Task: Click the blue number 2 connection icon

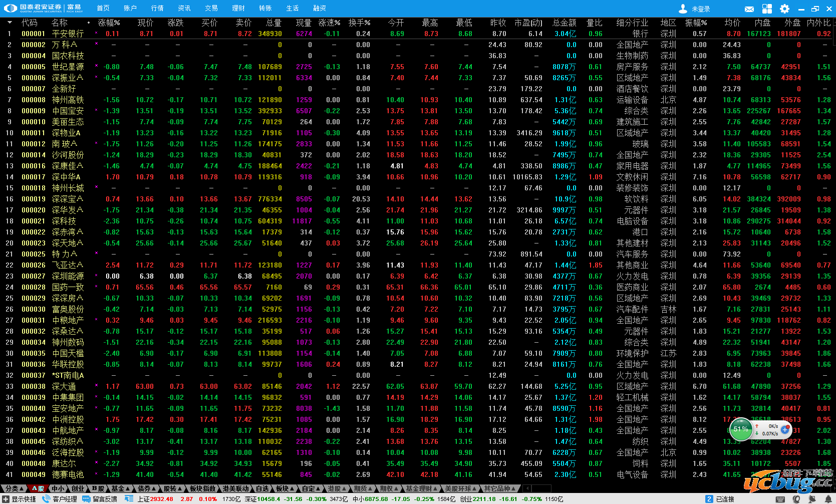Action: click(709, 499)
